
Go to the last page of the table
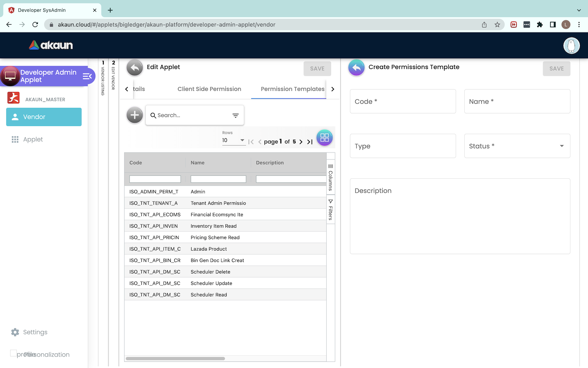(x=310, y=142)
